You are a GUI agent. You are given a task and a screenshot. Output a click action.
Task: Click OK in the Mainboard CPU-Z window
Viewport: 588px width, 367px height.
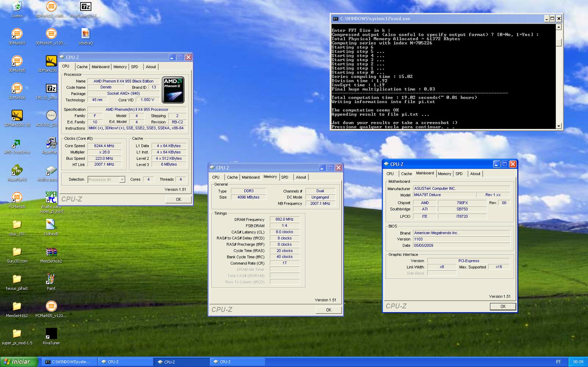pyautogui.click(x=503, y=307)
